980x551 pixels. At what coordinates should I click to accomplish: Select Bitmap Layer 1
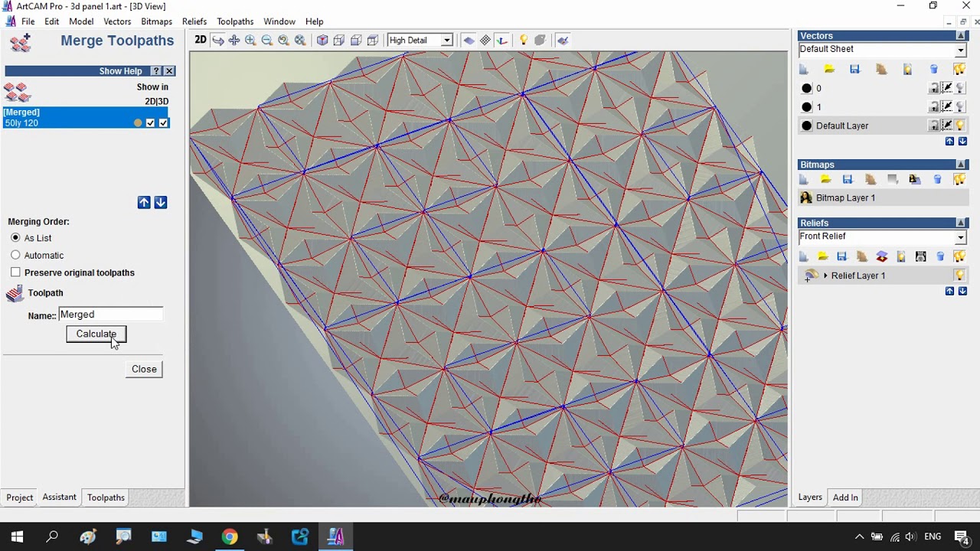point(883,197)
